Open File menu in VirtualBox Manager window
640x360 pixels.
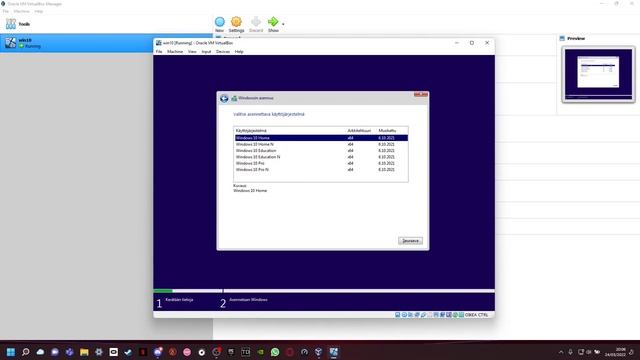(x=5, y=11)
